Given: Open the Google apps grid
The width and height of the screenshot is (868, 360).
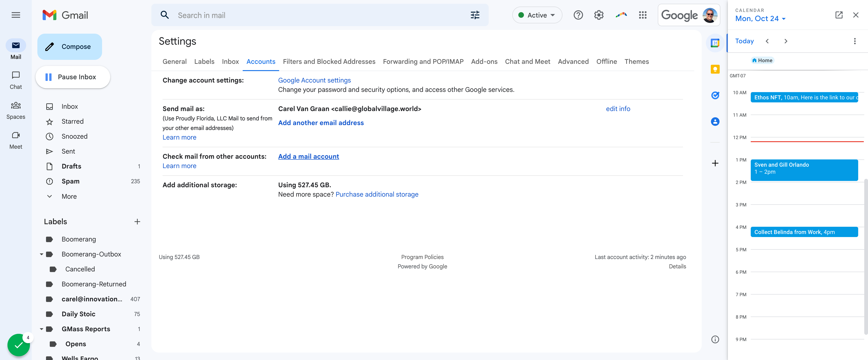Looking at the screenshot, I should click(643, 15).
